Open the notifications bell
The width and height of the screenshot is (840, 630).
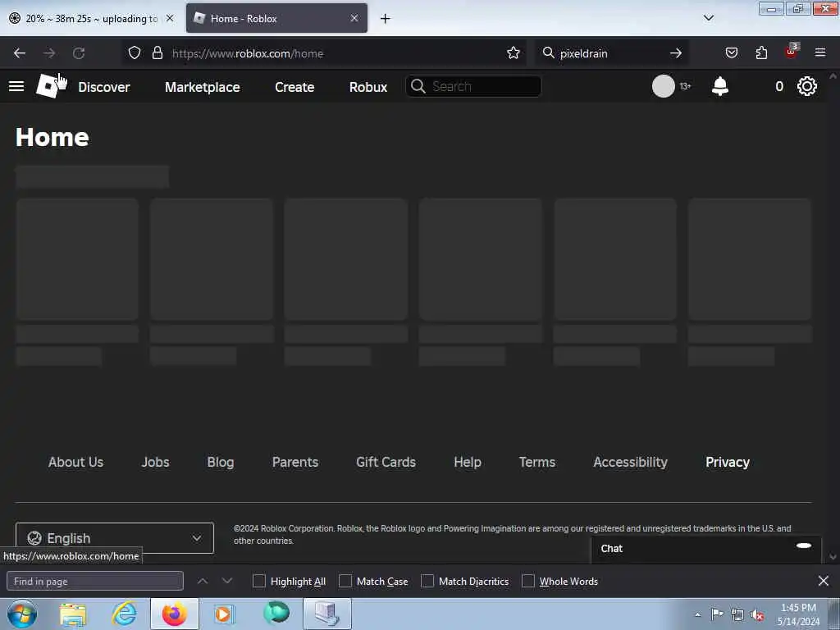[720, 85]
